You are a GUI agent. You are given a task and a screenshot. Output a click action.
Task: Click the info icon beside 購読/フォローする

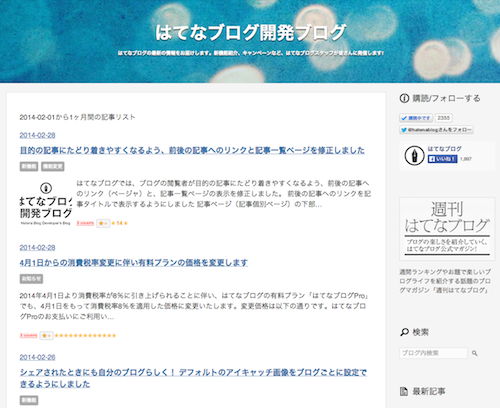point(404,98)
